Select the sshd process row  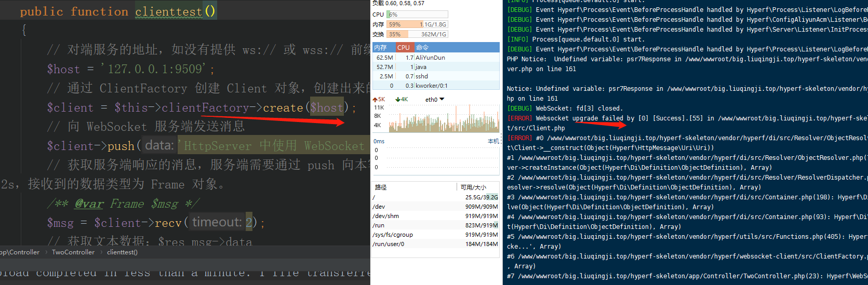point(436,76)
